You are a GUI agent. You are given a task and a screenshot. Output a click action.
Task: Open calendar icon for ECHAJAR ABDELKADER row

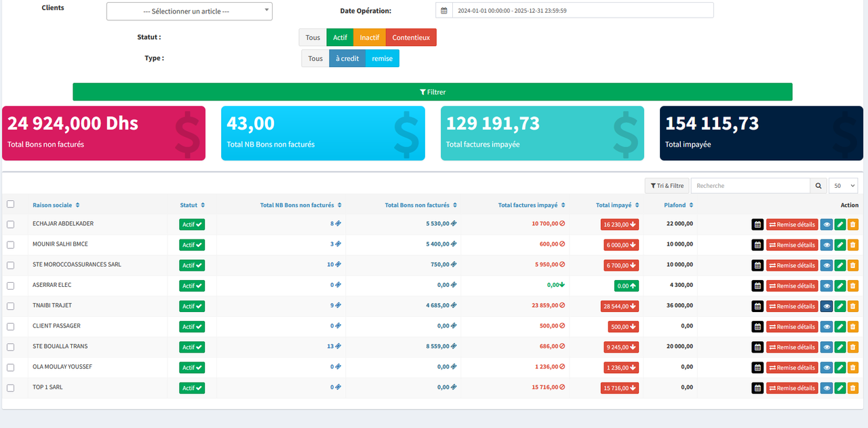757,225
